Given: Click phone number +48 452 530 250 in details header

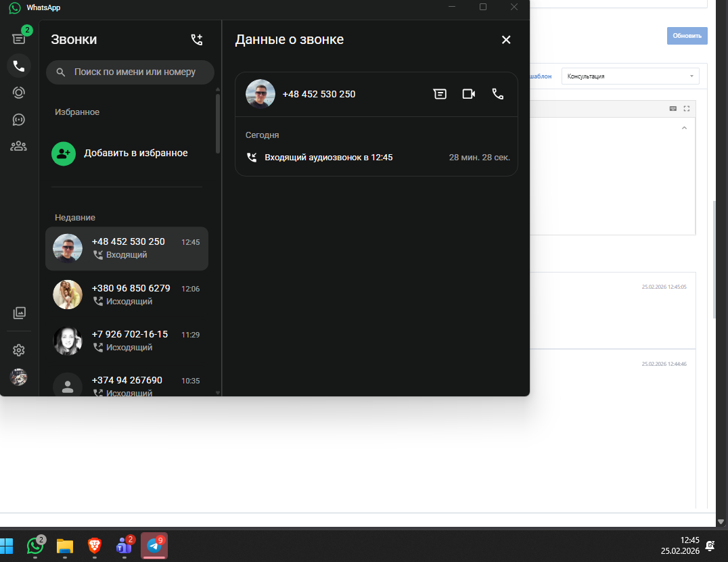Looking at the screenshot, I should tap(319, 94).
